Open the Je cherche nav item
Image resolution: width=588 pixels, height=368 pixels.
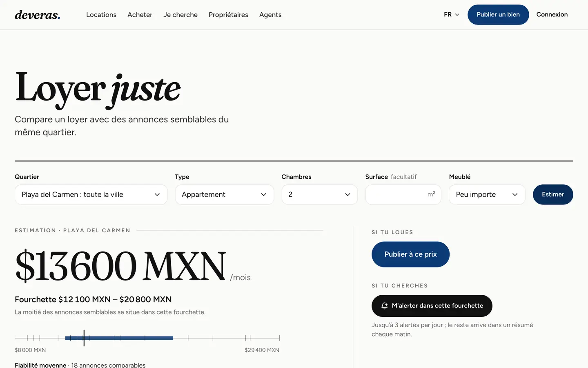coord(180,15)
